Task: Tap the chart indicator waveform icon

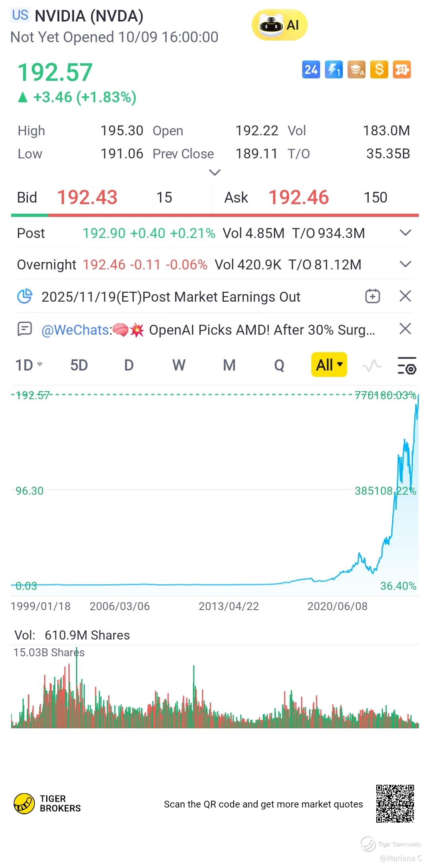Action: coord(371,365)
